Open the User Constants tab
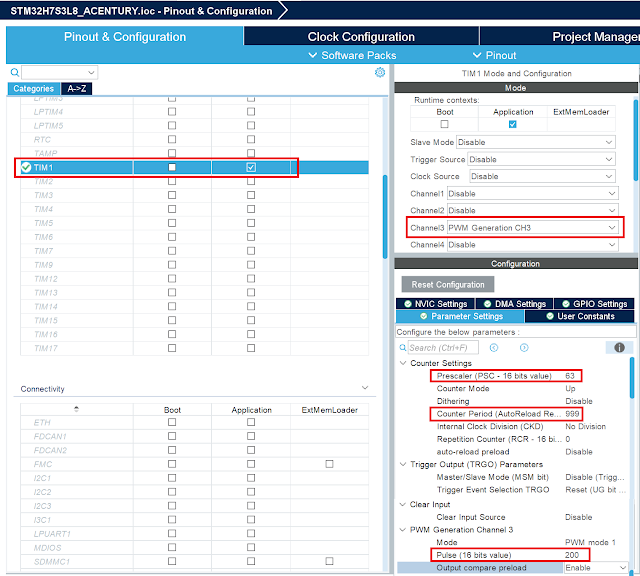The width and height of the screenshot is (640, 576). pos(580,316)
